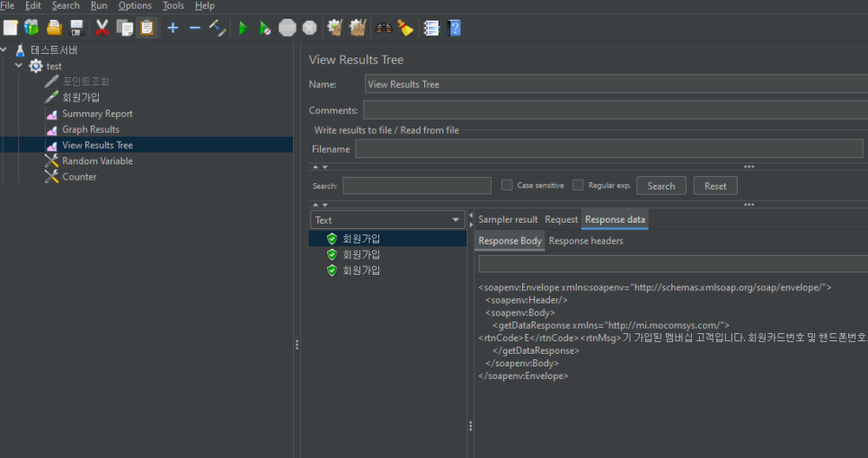
Task: Select Random Variable config element
Action: coord(97,161)
